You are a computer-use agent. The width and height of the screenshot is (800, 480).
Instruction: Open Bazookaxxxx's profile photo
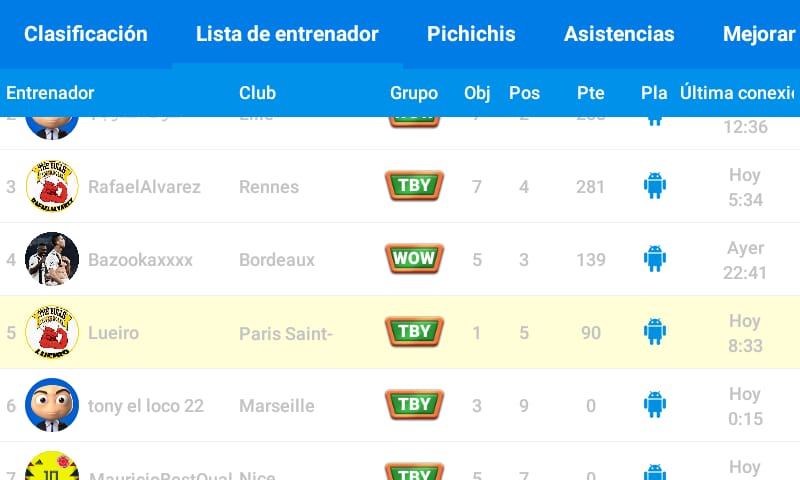point(52,259)
